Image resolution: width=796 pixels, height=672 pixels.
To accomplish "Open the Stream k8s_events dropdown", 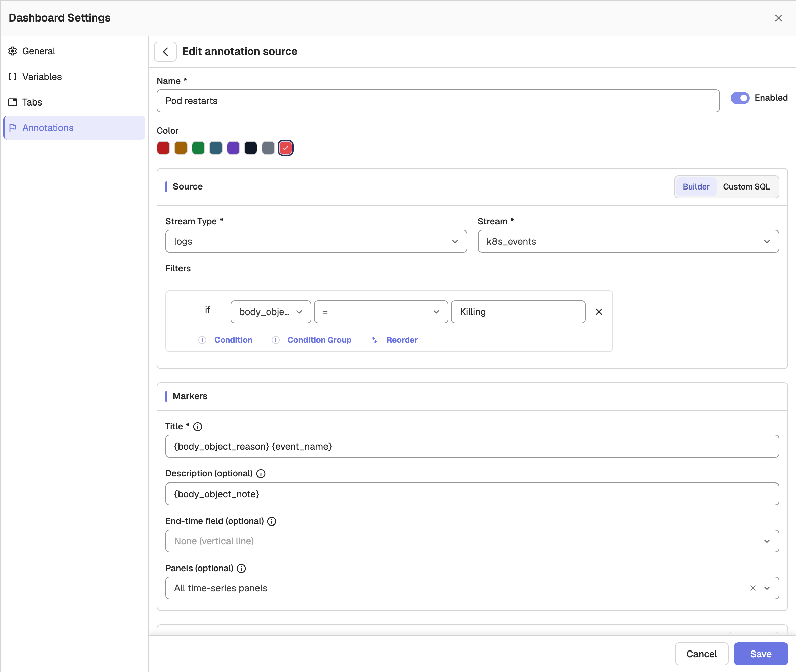I will (x=628, y=241).
